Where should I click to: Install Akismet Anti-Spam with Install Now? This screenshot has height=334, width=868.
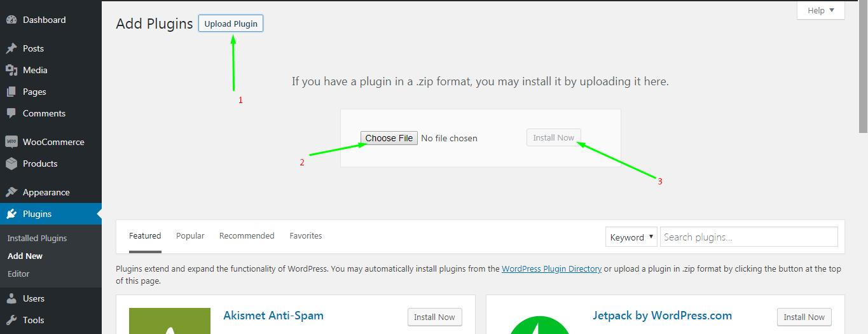[x=435, y=317]
